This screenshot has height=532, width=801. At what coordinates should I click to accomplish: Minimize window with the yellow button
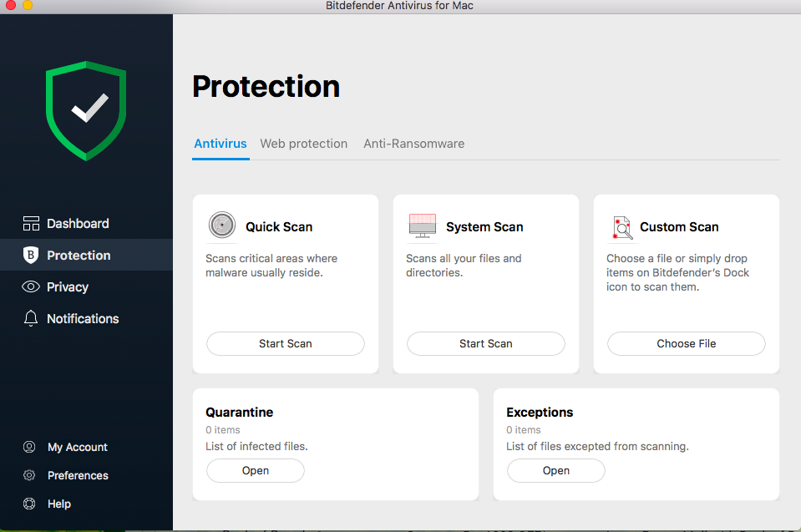[28, 5]
